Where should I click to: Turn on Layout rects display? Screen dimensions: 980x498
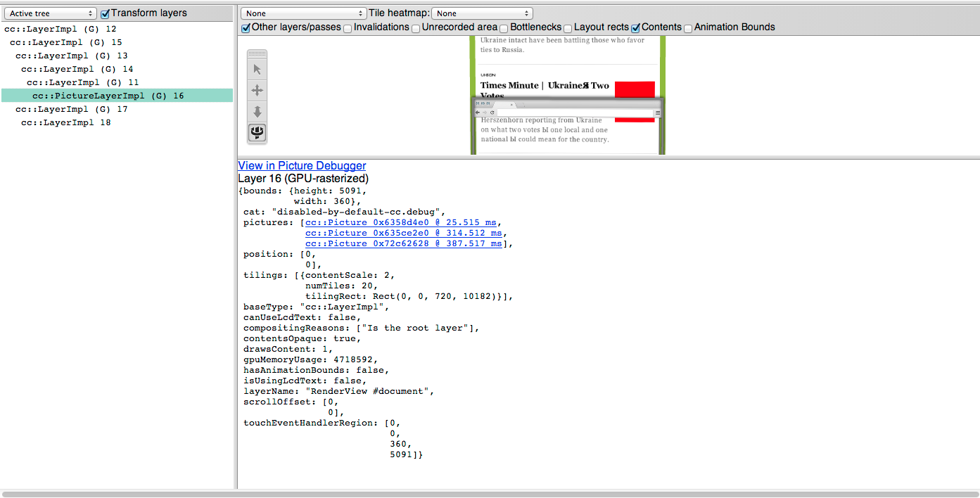(568, 28)
